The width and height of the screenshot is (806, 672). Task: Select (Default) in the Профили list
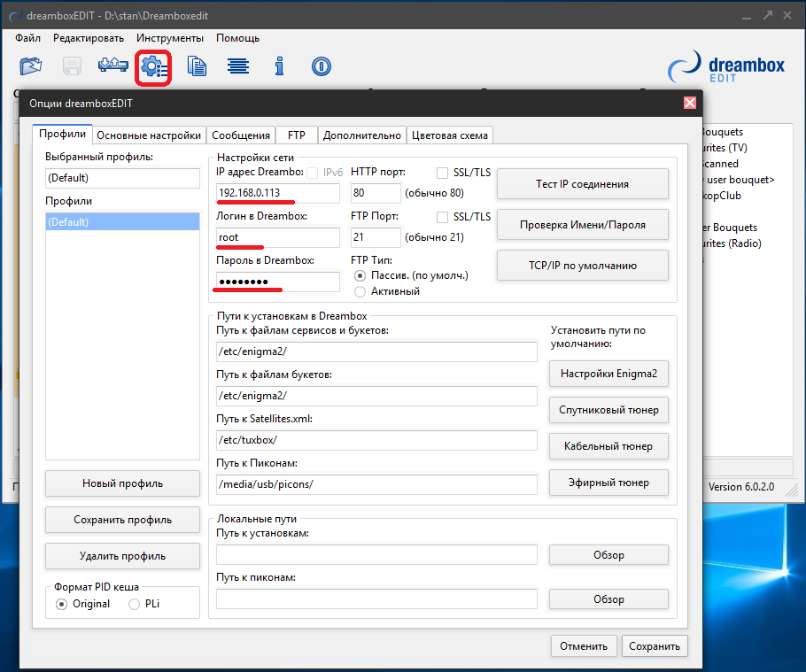122,222
